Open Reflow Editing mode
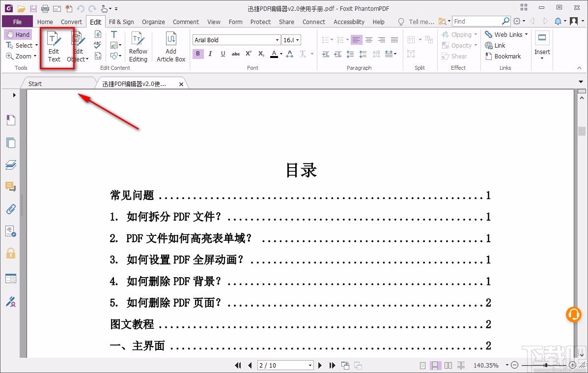 tap(138, 47)
